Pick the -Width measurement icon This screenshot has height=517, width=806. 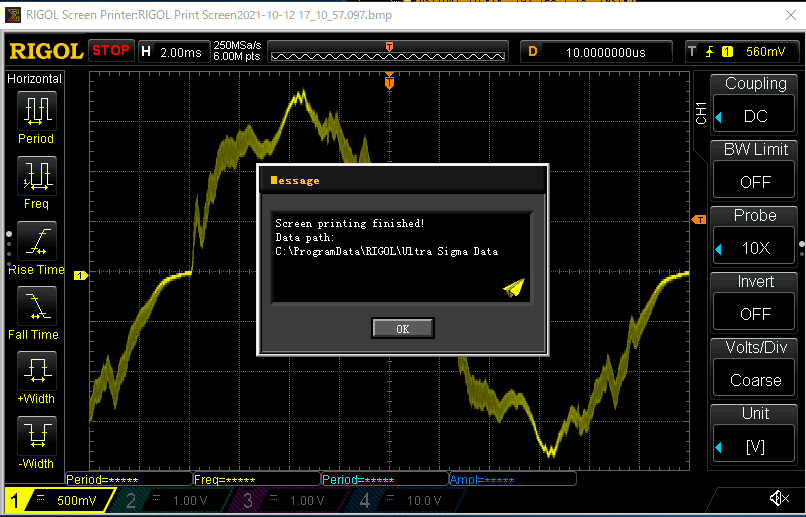tap(36, 436)
